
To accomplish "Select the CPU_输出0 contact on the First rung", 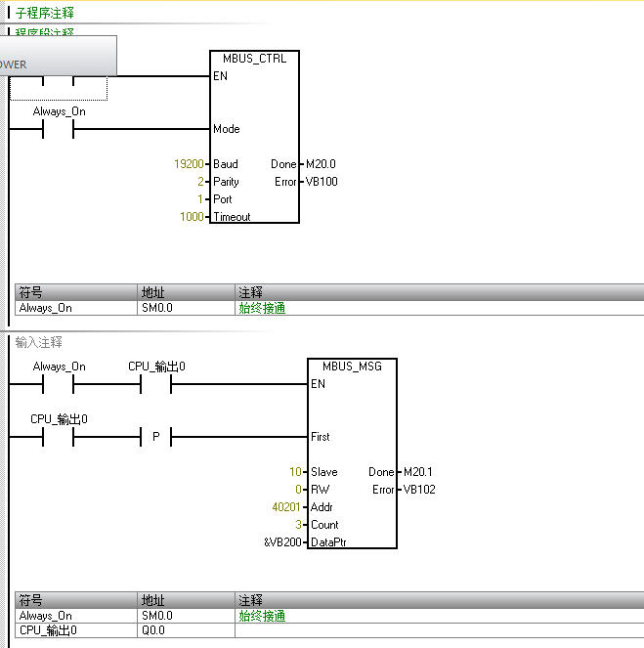I will [x=59, y=437].
